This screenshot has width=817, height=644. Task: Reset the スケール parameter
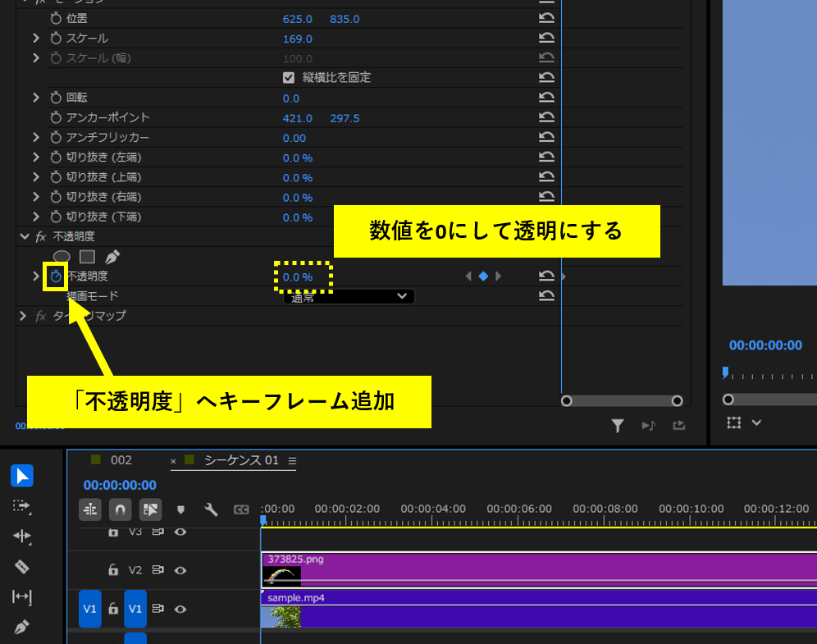pyautogui.click(x=546, y=39)
